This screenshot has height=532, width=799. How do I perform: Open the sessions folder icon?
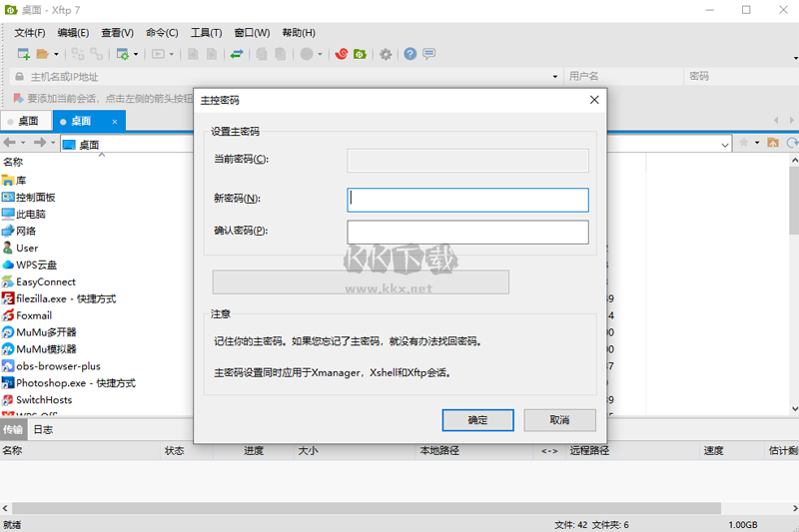click(x=43, y=54)
